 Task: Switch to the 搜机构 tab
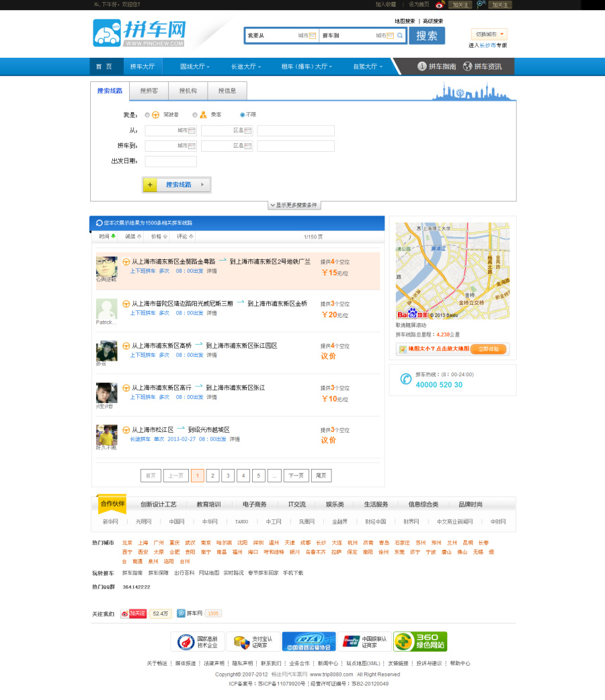(188, 91)
